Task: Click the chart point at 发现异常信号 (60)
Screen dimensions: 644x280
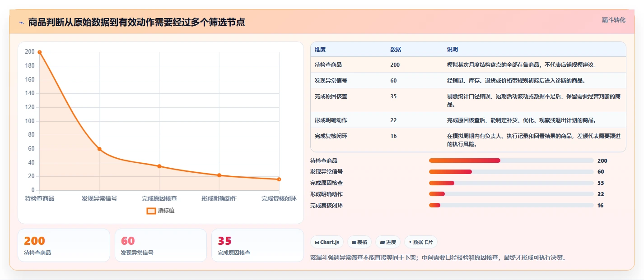Action: (x=99, y=149)
